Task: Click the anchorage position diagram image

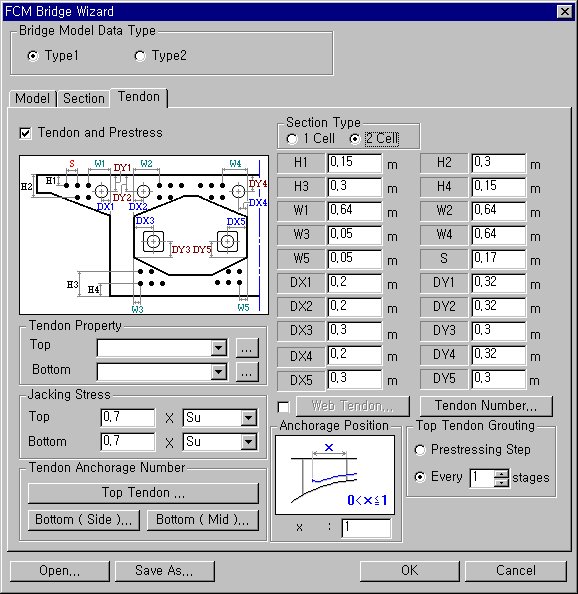Action: pyautogui.click(x=335, y=475)
